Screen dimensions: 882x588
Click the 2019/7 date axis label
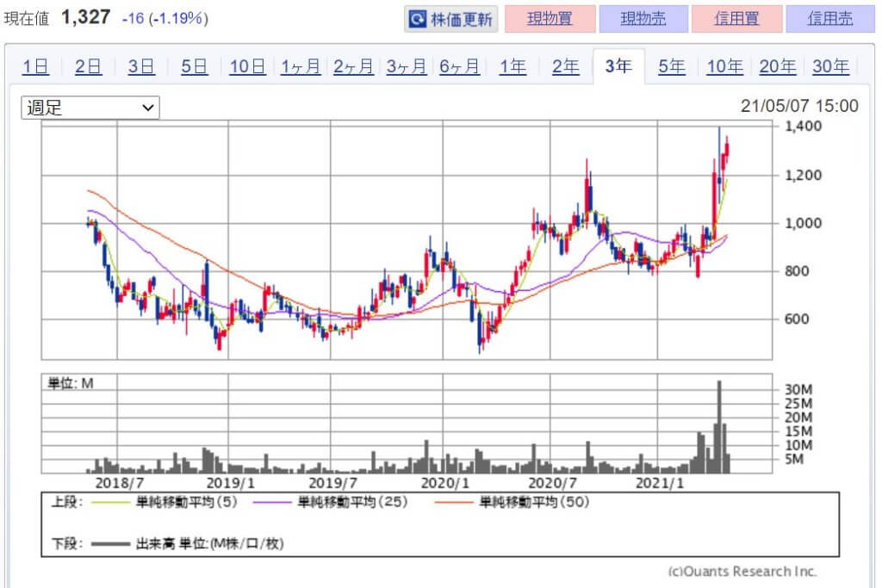(x=333, y=483)
